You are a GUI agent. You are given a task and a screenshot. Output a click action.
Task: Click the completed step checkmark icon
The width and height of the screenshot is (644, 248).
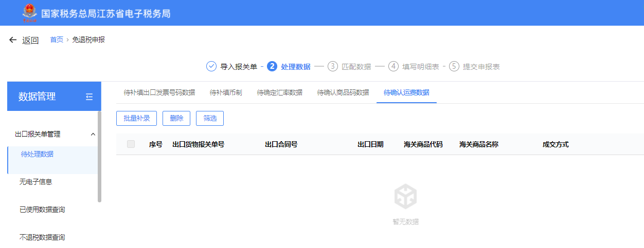click(x=211, y=66)
